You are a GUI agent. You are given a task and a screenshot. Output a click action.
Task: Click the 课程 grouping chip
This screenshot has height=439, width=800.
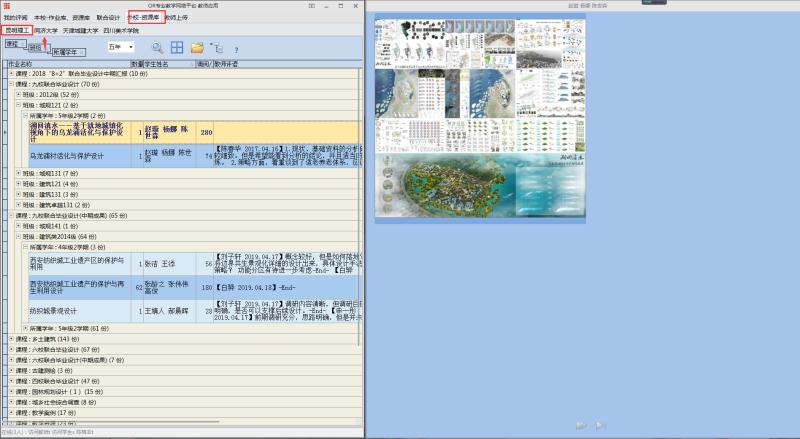point(13,43)
